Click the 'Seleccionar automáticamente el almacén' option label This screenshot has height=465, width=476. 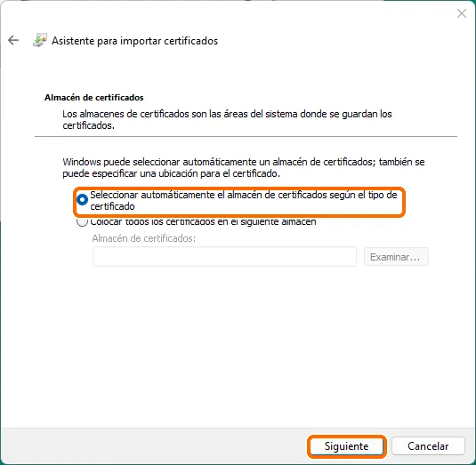coord(244,201)
